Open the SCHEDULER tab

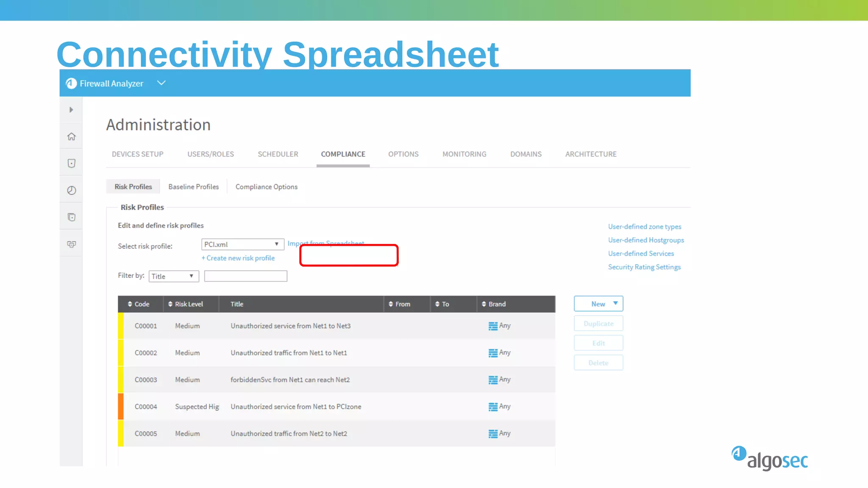point(278,154)
